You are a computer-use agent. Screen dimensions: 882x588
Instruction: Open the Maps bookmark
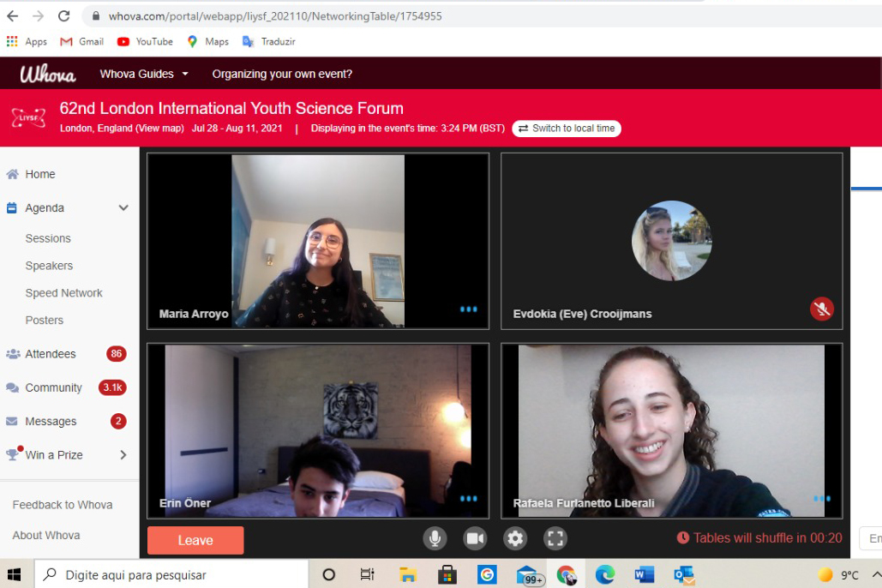(208, 42)
